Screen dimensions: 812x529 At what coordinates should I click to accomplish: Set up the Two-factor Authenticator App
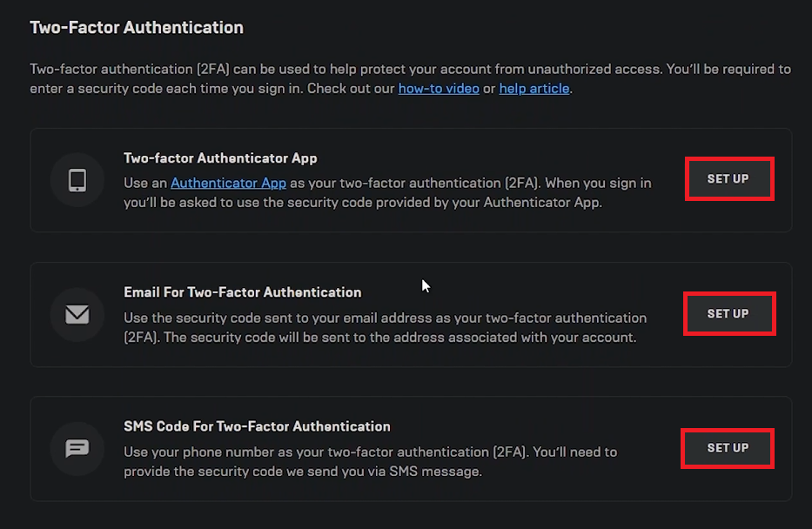[x=728, y=179]
